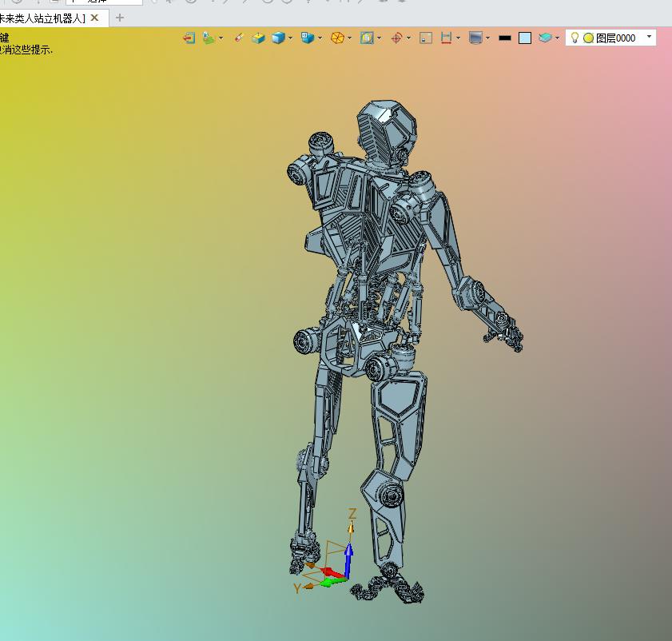
Task: Click the blue Z axis arrow of the triad
Action: (349, 559)
